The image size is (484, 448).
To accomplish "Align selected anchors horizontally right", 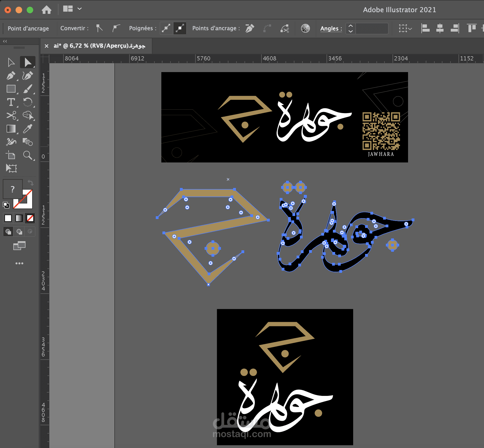I will [x=455, y=28].
